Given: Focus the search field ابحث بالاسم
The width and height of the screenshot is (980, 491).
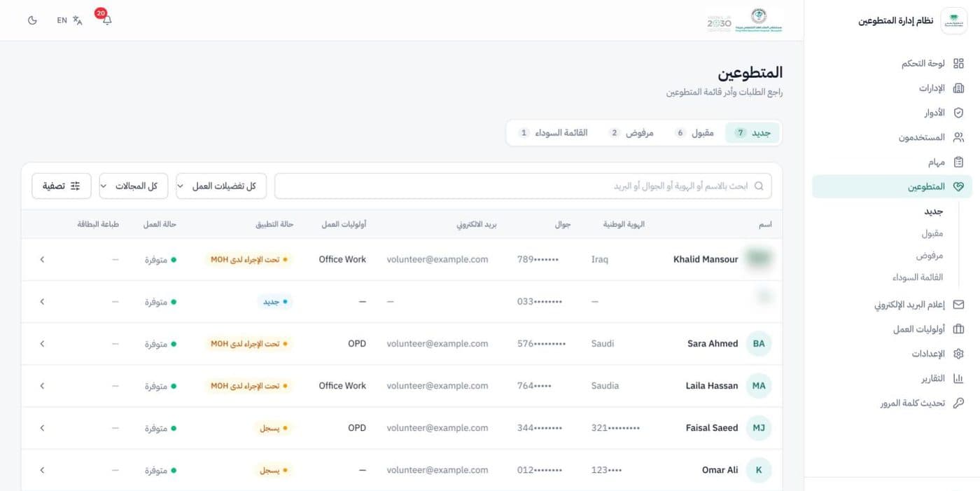Looking at the screenshot, I should 523,186.
